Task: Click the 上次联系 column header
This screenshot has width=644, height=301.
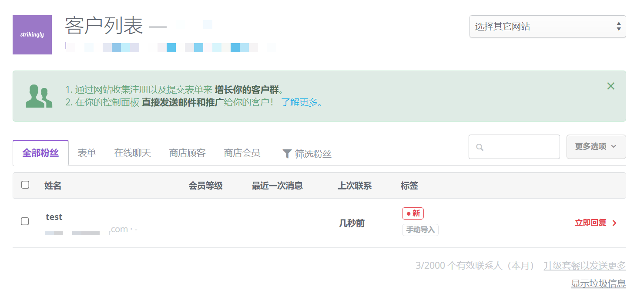Action: click(355, 186)
